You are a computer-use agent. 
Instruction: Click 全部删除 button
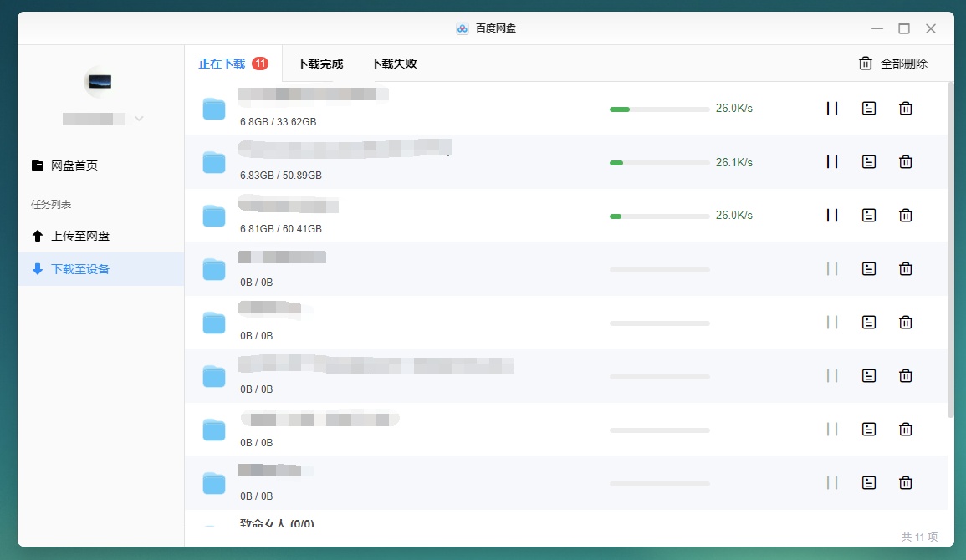(x=893, y=64)
